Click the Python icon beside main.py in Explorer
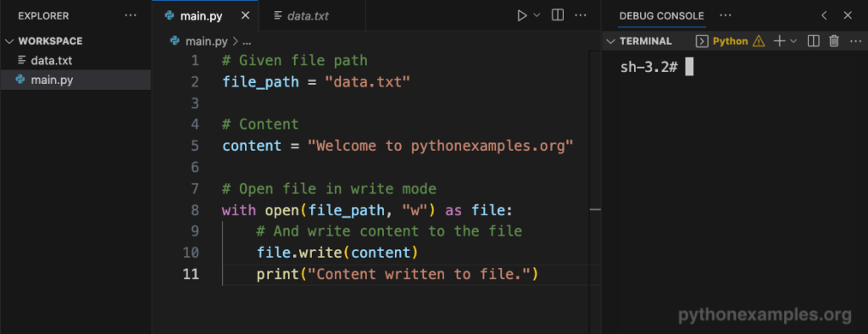Screen dimensions: 868x334 21,79
